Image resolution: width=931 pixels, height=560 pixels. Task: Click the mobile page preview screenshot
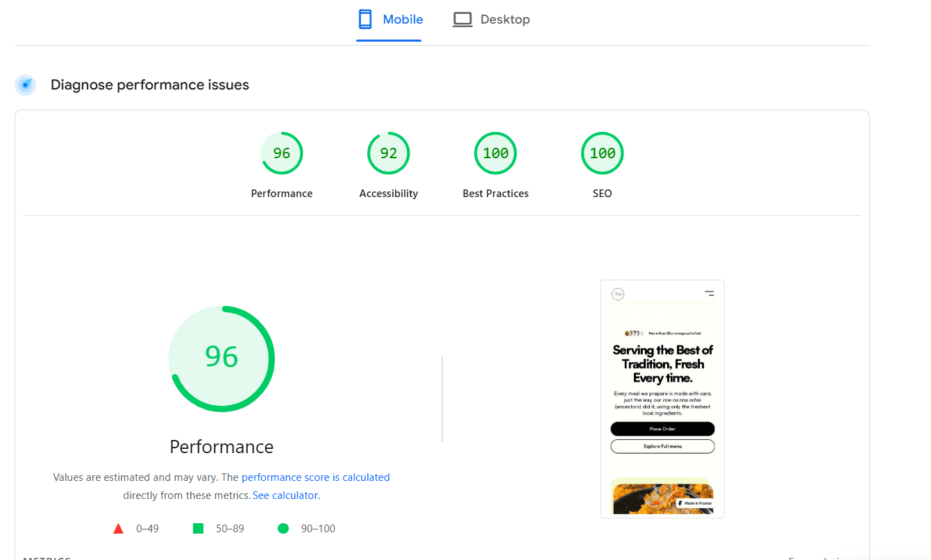[x=662, y=399]
